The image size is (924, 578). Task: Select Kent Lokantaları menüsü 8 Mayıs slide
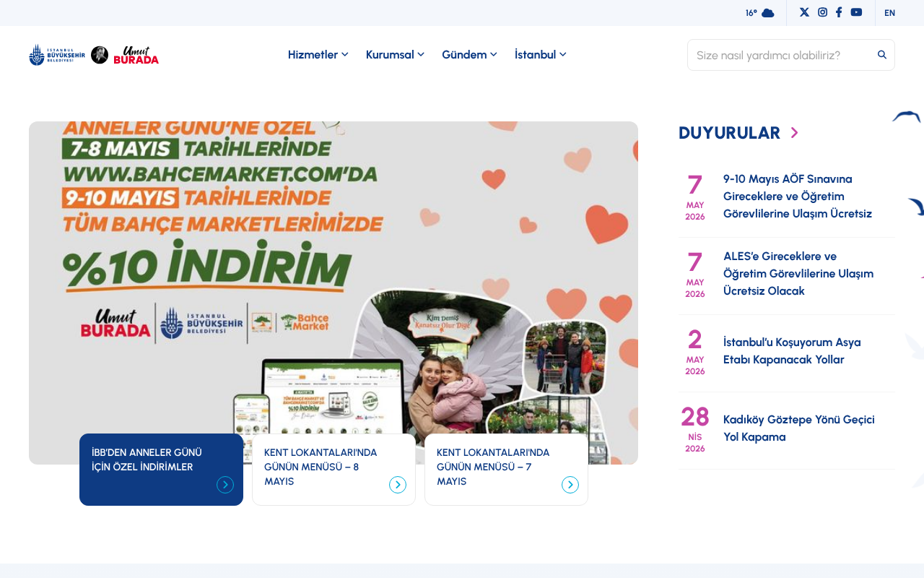[x=334, y=470]
